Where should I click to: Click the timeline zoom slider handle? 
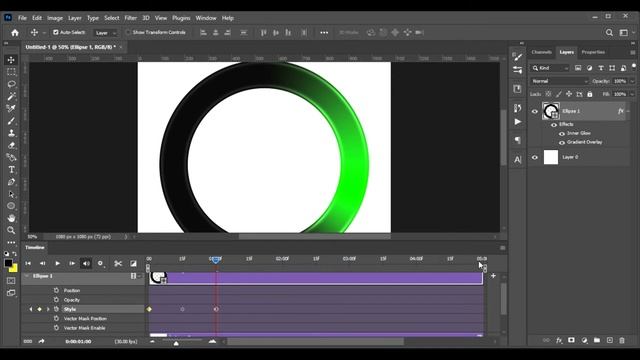click(176, 343)
